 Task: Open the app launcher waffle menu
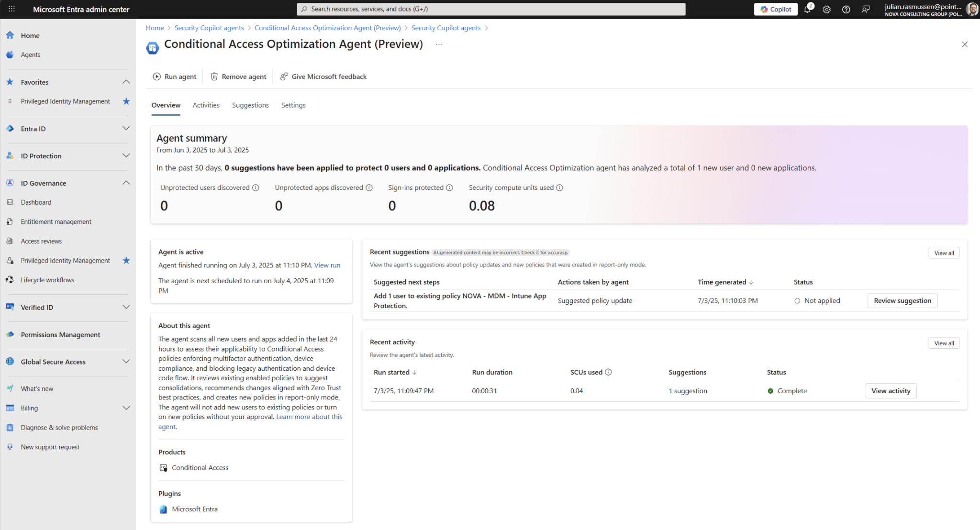(x=11, y=9)
